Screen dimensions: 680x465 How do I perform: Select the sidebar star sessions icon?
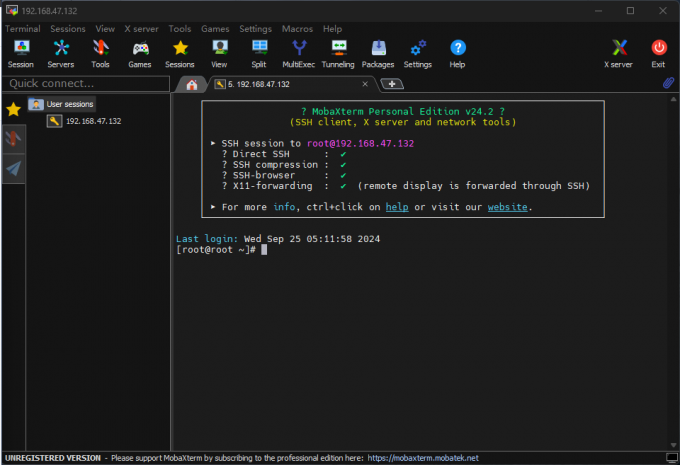coord(13,109)
